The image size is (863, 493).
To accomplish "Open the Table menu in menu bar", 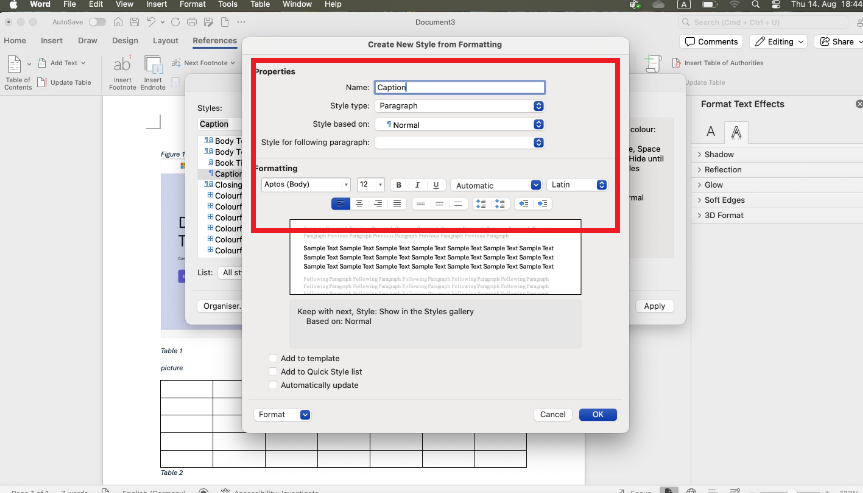I will 260,4.
